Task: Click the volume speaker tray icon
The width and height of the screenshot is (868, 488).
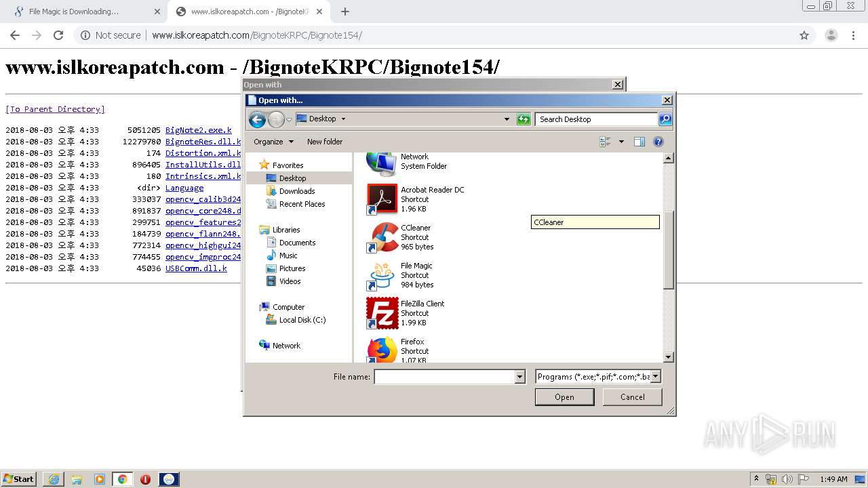Action: [x=787, y=479]
